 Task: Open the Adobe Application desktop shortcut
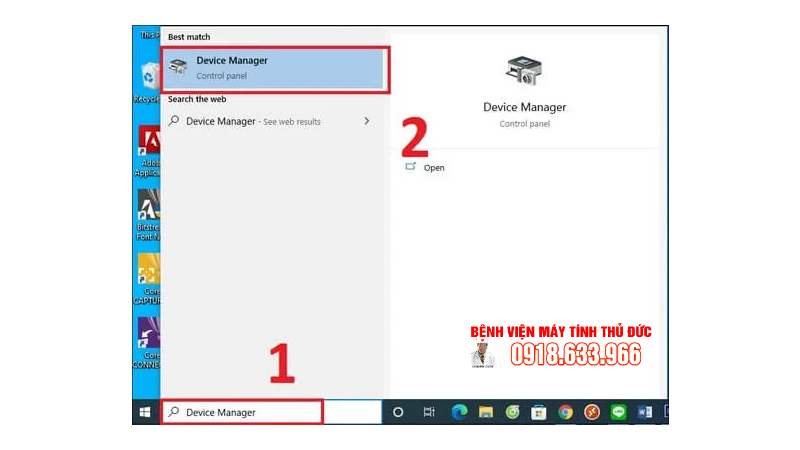click(148, 152)
